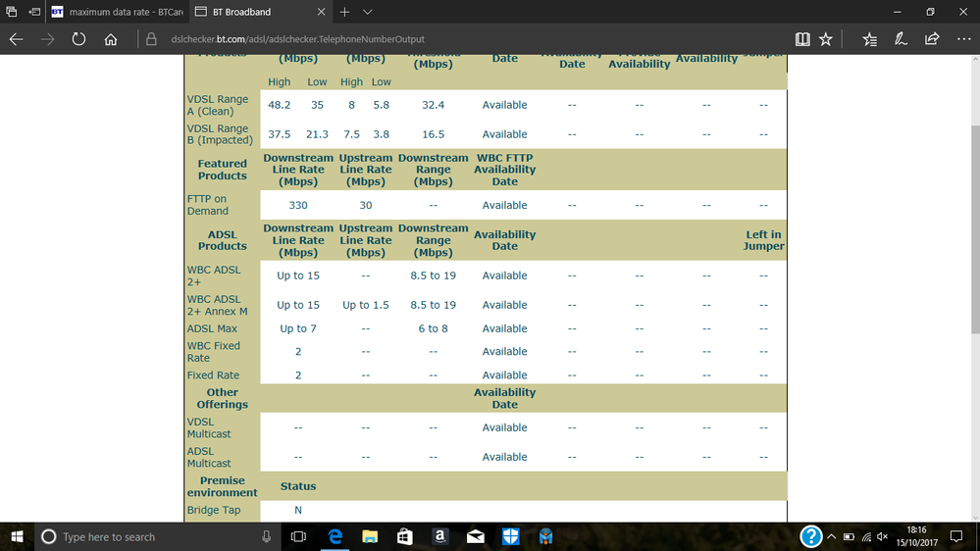The height and width of the screenshot is (551, 980).
Task: Open Microsoft Edge from taskbar
Action: coord(335,536)
